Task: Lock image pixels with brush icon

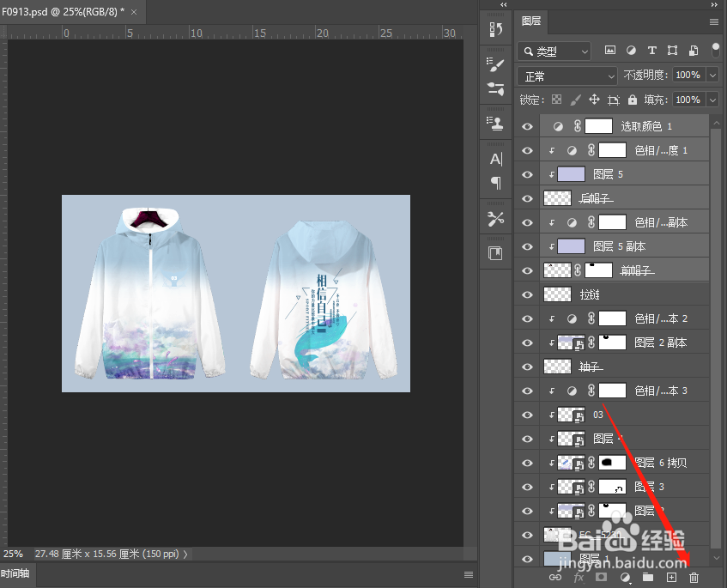Action: coord(575,100)
